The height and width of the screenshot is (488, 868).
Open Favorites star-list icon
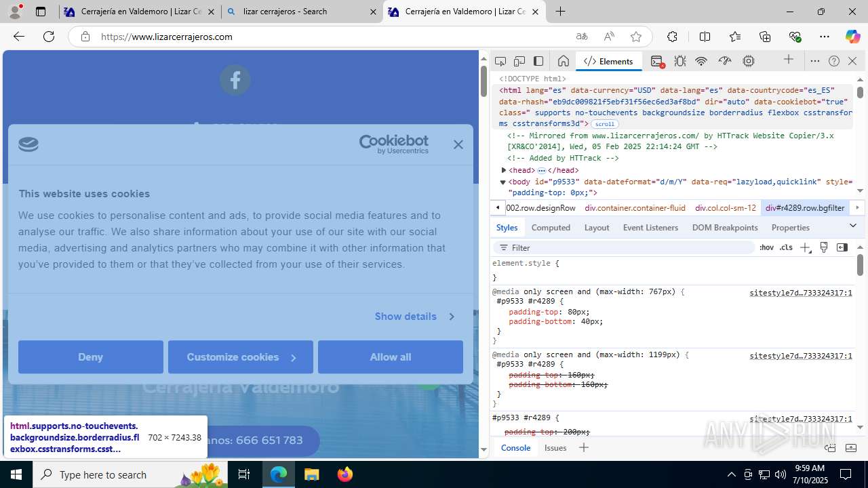pyautogui.click(x=735, y=37)
